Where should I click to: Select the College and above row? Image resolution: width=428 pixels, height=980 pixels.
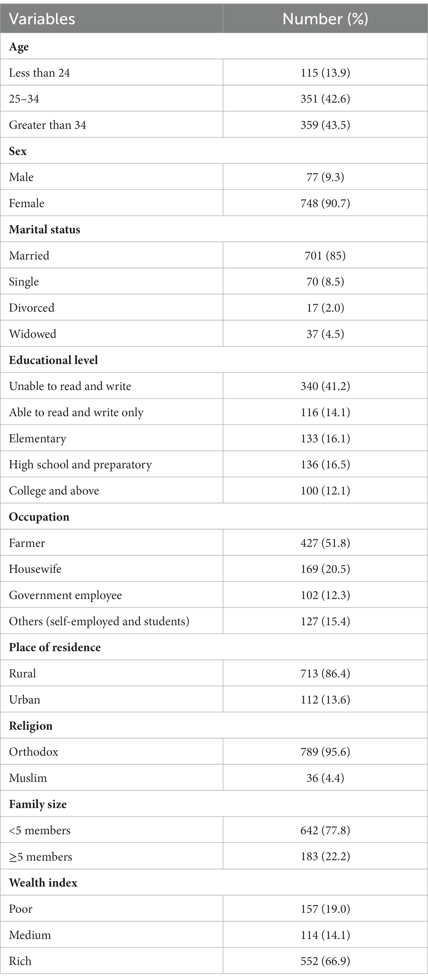tap(54, 490)
